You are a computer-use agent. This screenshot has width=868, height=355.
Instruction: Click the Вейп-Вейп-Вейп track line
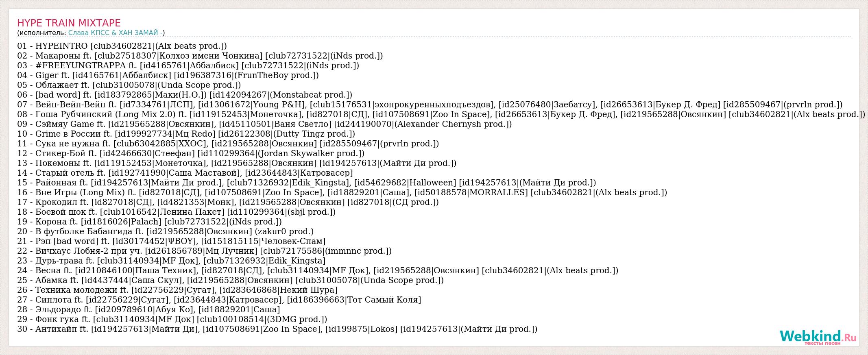430,105
